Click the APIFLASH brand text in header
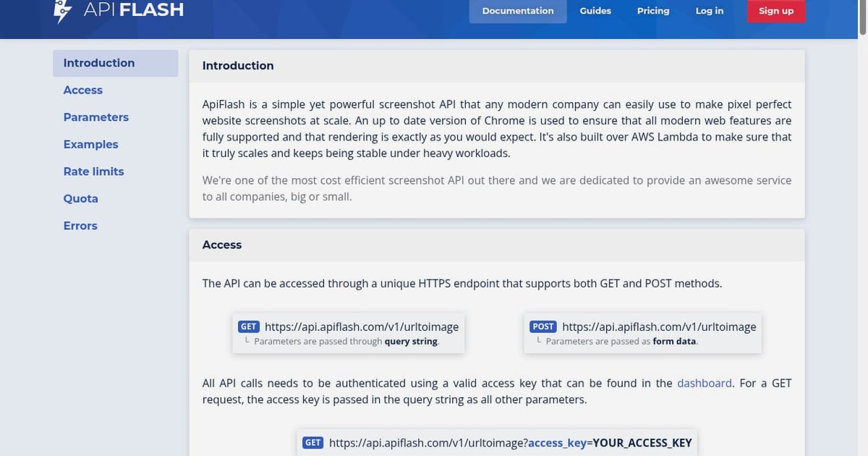 click(x=134, y=10)
